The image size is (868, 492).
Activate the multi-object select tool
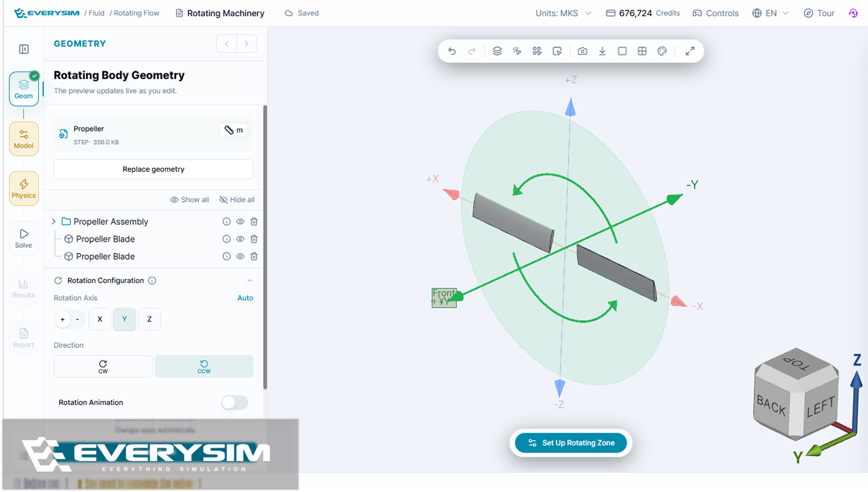pyautogui.click(x=537, y=51)
